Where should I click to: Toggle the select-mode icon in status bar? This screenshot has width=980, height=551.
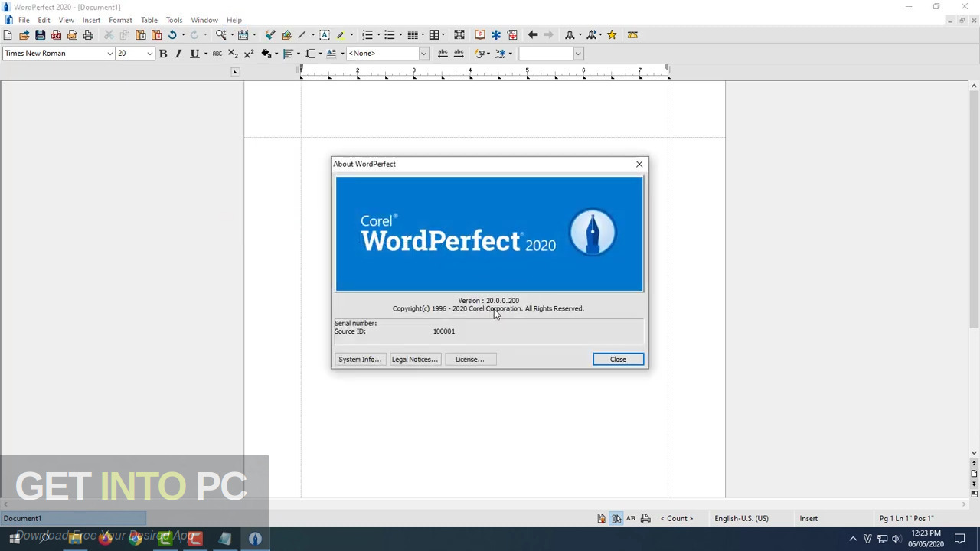coord(616,518)
